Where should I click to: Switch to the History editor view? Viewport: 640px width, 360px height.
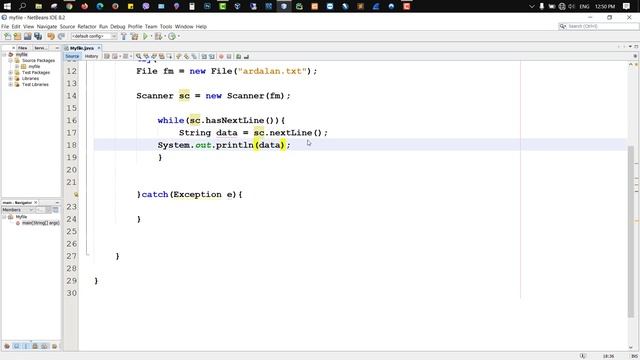(x=91, y=56)
